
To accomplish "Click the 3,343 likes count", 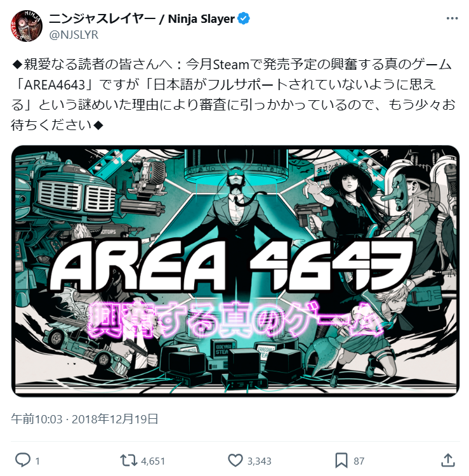I will 259,461.
